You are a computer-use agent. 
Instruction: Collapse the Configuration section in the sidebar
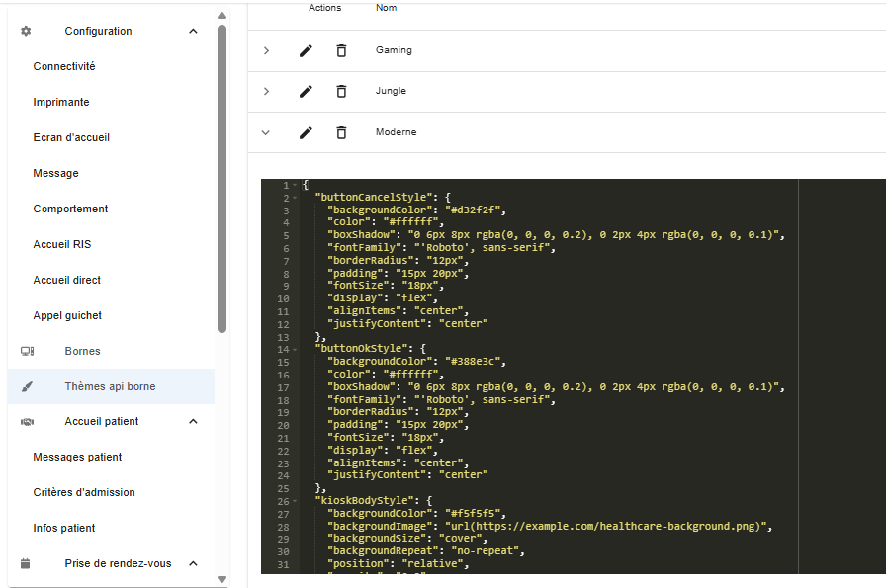(193, 31)
